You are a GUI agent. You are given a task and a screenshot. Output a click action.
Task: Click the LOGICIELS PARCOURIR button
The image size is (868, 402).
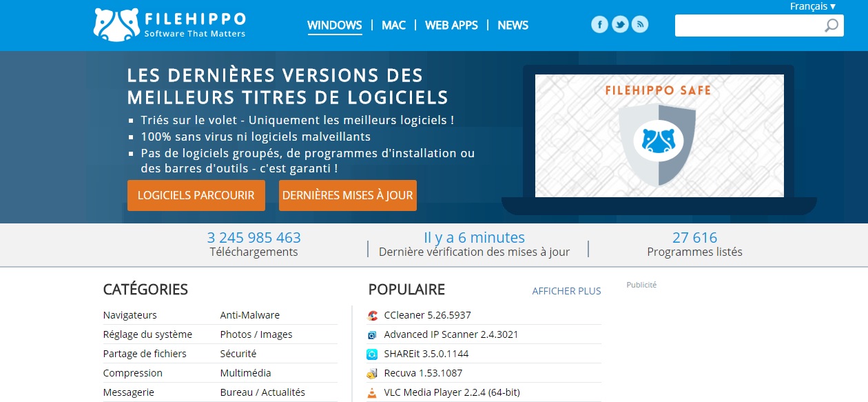click(x=196, y=195)
